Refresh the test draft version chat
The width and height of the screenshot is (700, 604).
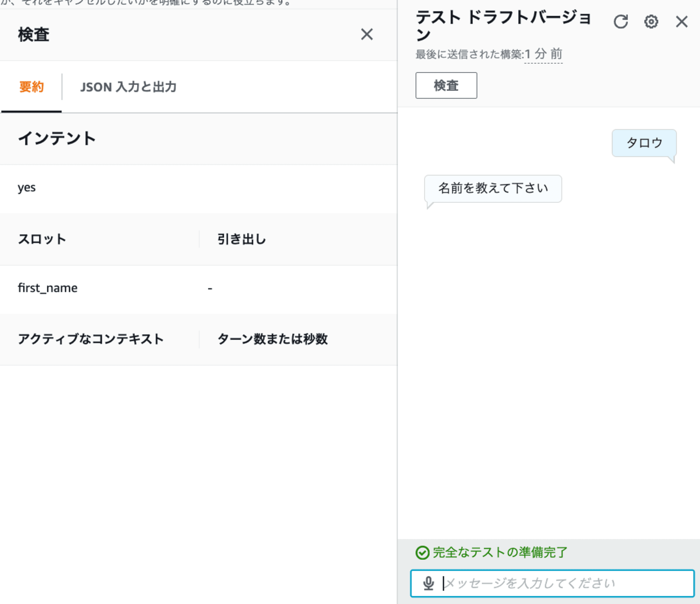pyautogui.click(x=621, y=22)
